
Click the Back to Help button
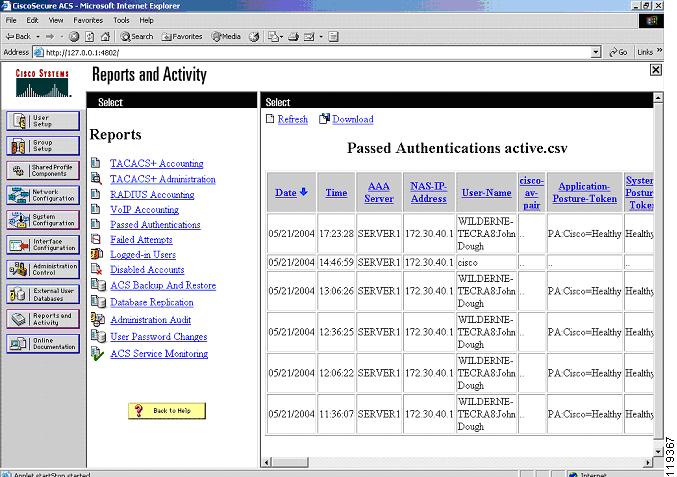(x=167, y=411)
